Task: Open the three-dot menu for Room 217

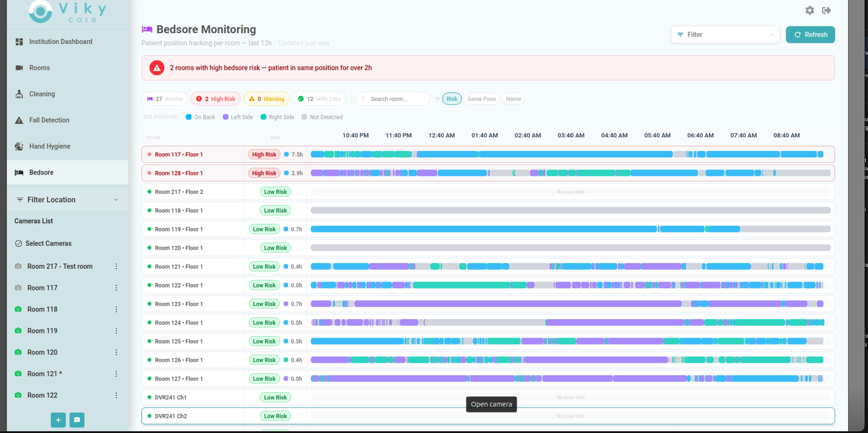Action: [116, 267]
